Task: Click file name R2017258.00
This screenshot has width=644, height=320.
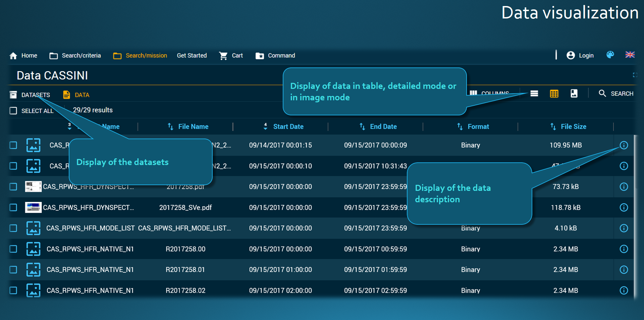Action: click(x=185, y=249)
